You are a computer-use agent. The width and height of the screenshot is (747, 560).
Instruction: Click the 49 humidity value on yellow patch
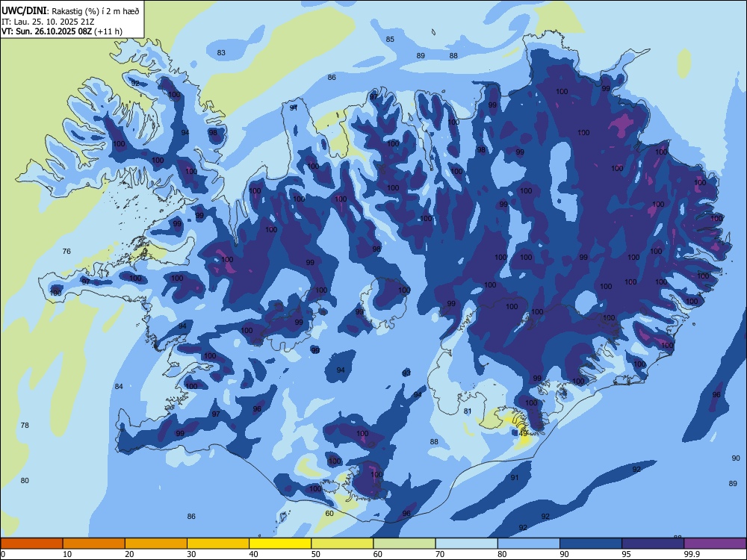(523, 433)
